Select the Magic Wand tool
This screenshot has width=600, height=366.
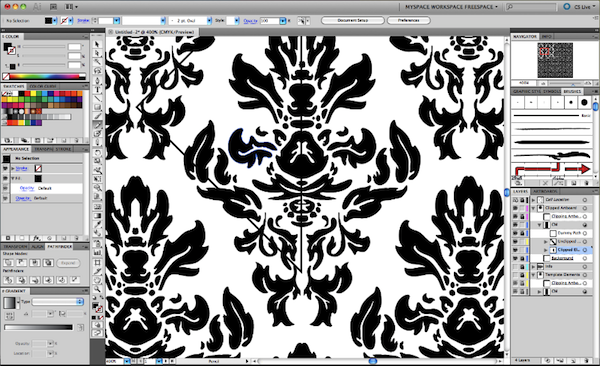tap(98, 62)
